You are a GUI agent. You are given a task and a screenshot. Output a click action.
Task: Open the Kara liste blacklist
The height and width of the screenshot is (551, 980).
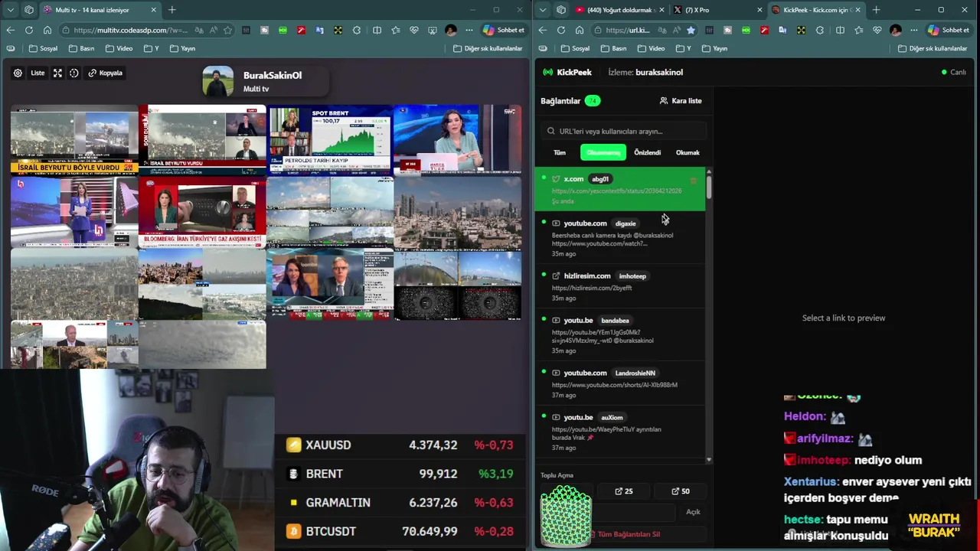coord(681,100)
